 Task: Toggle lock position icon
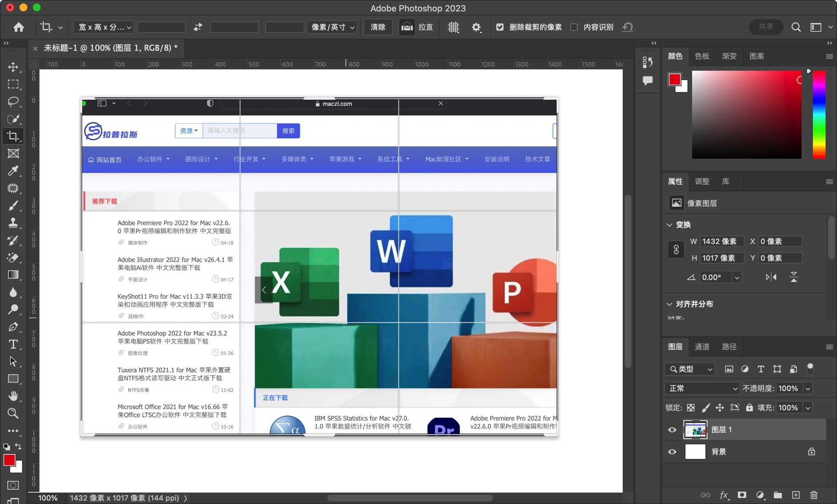720,408
